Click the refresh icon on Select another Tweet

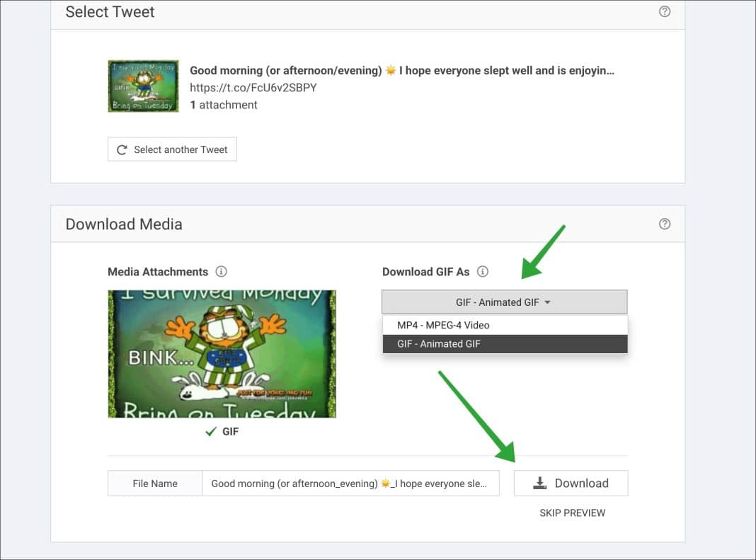122,150
